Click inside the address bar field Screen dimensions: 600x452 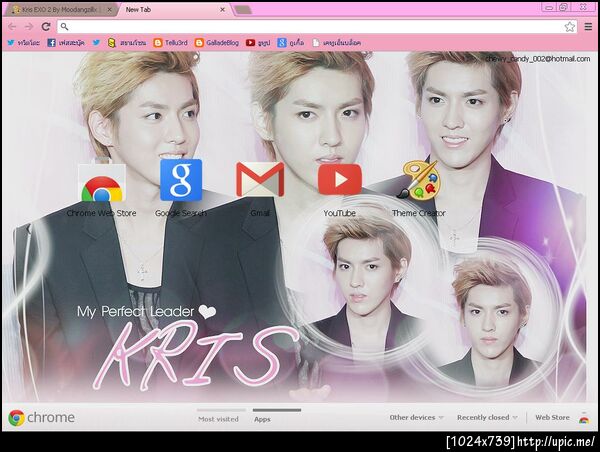[x=317, y=26]
